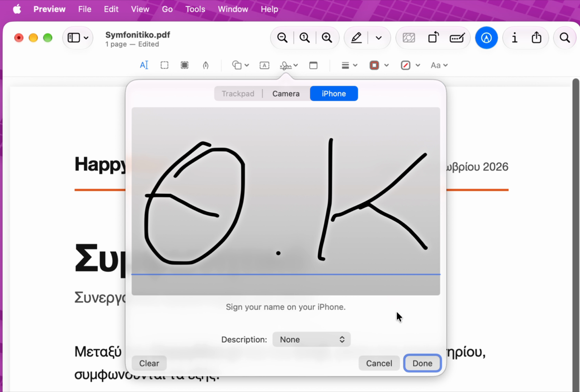
Task: Switch to the iPhone signature tab
Action: point(334,94)
